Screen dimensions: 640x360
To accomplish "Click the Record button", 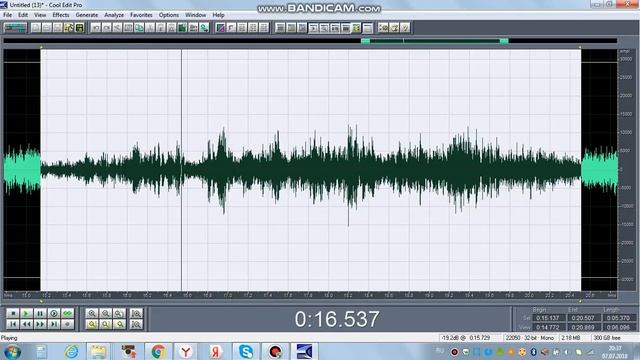I will 68,324.
